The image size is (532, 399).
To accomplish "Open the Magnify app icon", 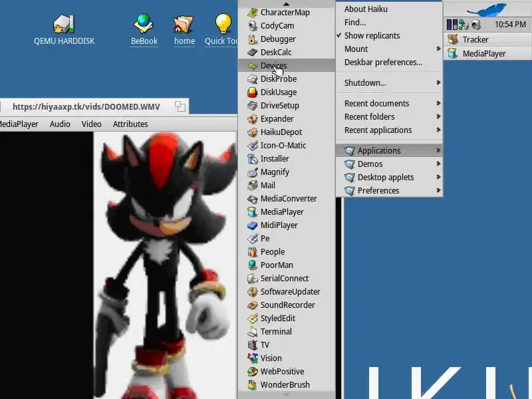I will pos(253,172).
